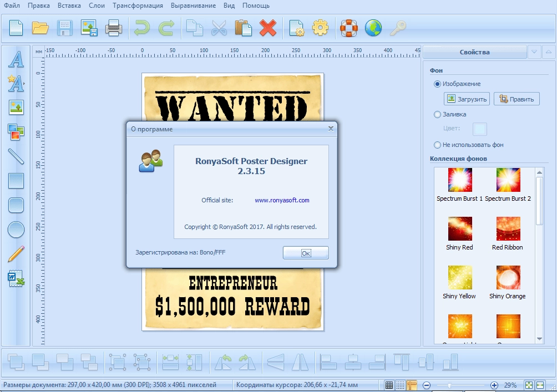Click Rotate left icon in bottom toolbar
The height and width of the screenshot is (392, 557).
coord(224,363)
